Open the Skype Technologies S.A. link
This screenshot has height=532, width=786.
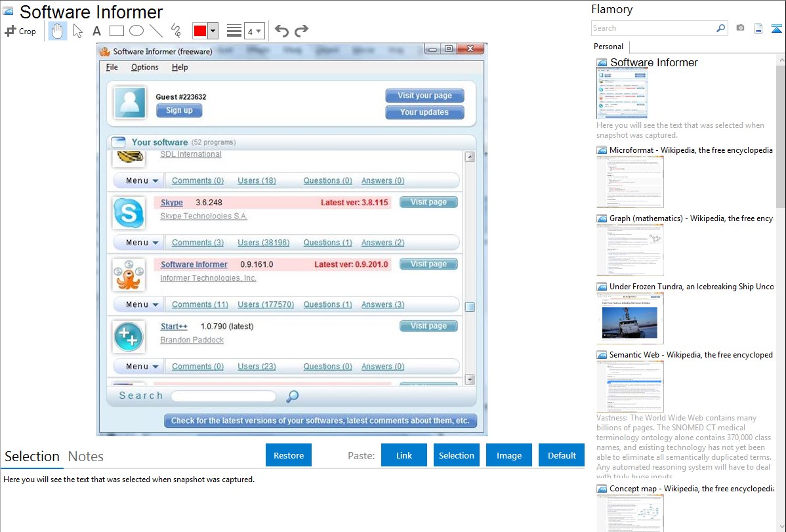203,216
